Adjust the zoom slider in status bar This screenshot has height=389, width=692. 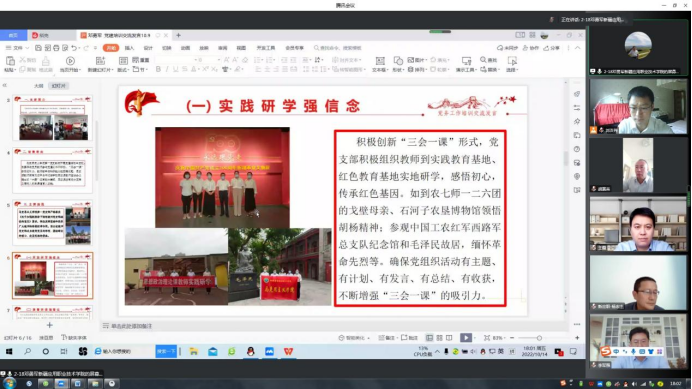tap(539, 338)
